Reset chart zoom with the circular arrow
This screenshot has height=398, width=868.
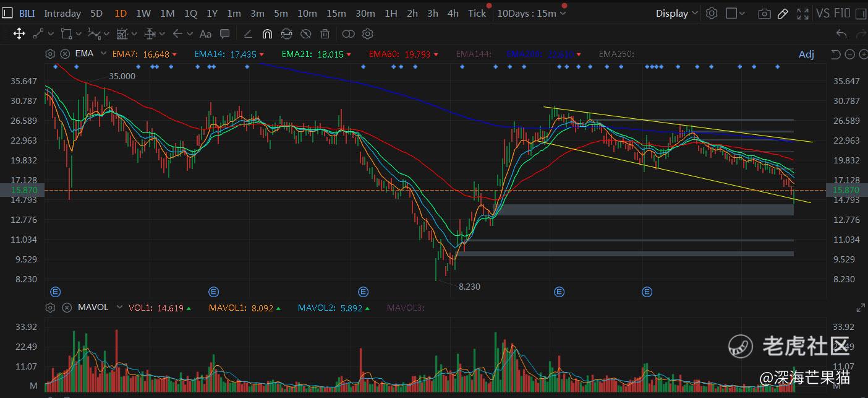tap(835, 54)
